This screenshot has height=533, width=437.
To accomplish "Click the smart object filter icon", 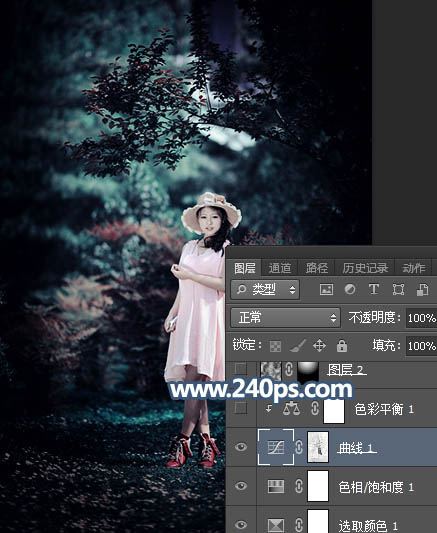I will coord(422,290).
